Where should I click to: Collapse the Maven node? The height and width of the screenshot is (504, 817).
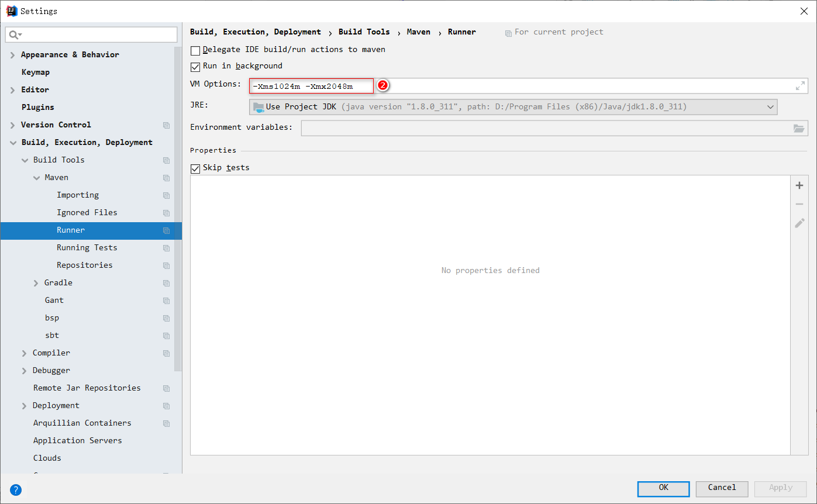[36, 178]
